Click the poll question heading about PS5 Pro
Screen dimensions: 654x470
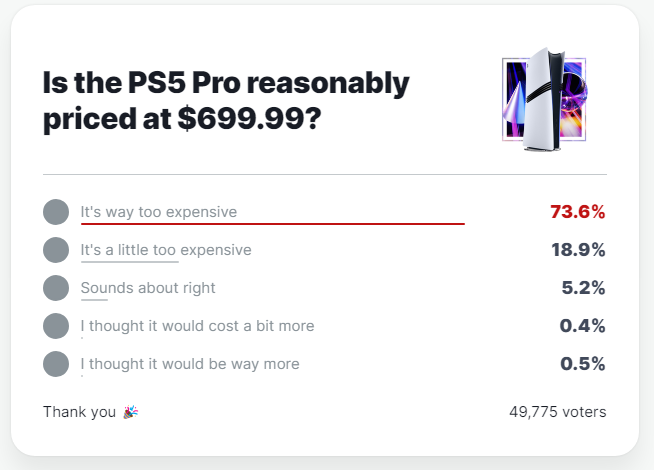tap(226, 101)
